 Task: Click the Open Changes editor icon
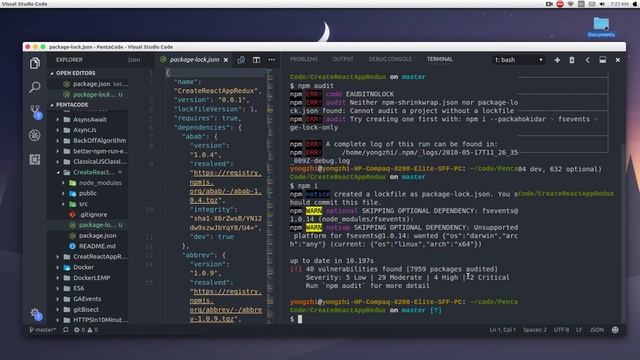241,60
